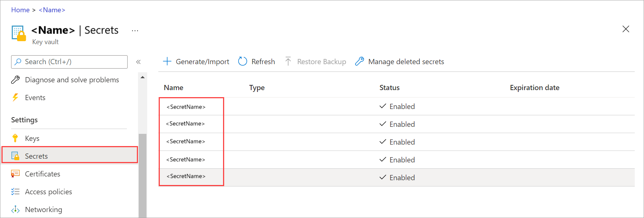Click the Refresh label
Viewport: 644px width, 218px height.
(x=263, y=62)
